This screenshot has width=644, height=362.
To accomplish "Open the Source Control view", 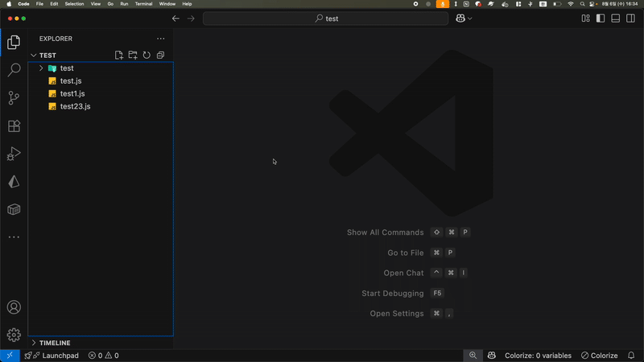I will click(x=14, y=97).
